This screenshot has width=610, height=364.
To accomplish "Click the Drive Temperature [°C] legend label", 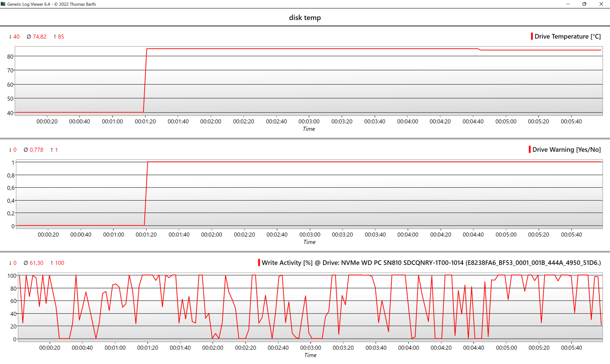I will pos(567,37).
